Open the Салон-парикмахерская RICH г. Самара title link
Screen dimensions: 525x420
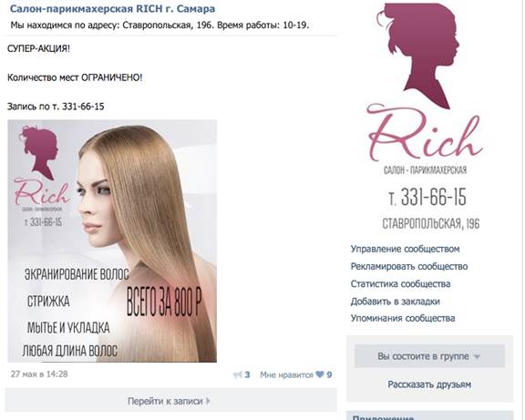[x=112, y=9]
